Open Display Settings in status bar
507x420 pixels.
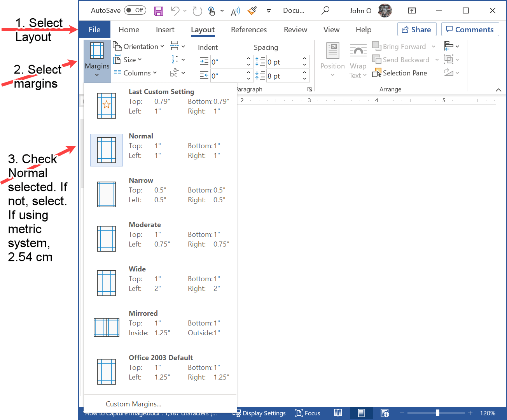[259, 413]
